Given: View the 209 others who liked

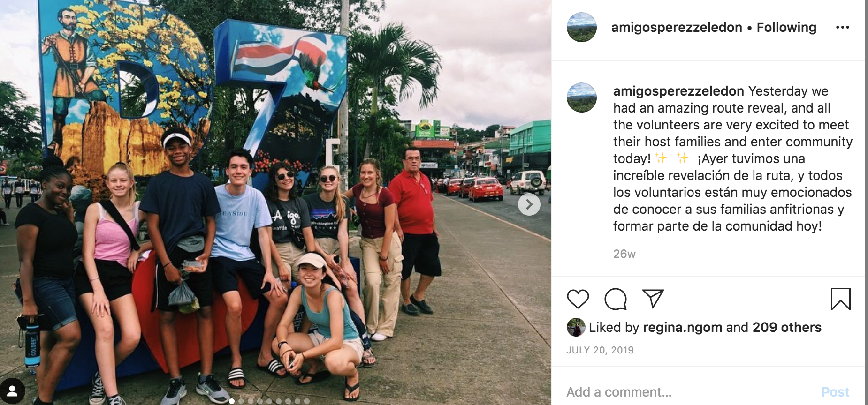Looking at the screenshot, I should [787, 327].
